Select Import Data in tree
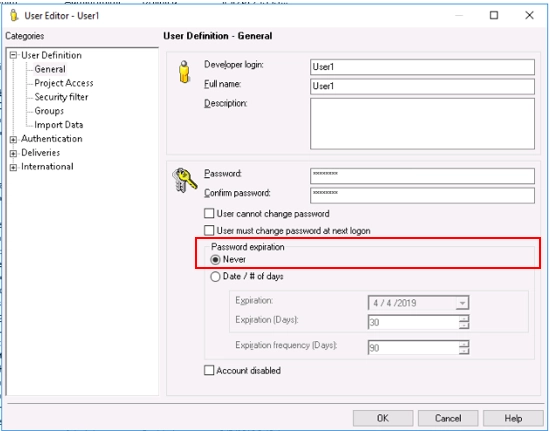Image resolution: width=550 pixels, height=431 pixels. tap(59, 125)
